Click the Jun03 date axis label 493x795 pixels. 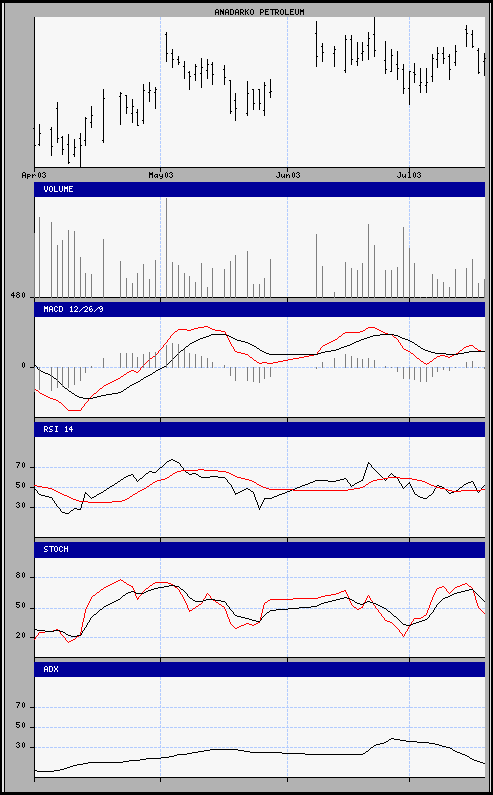[287, 175]
